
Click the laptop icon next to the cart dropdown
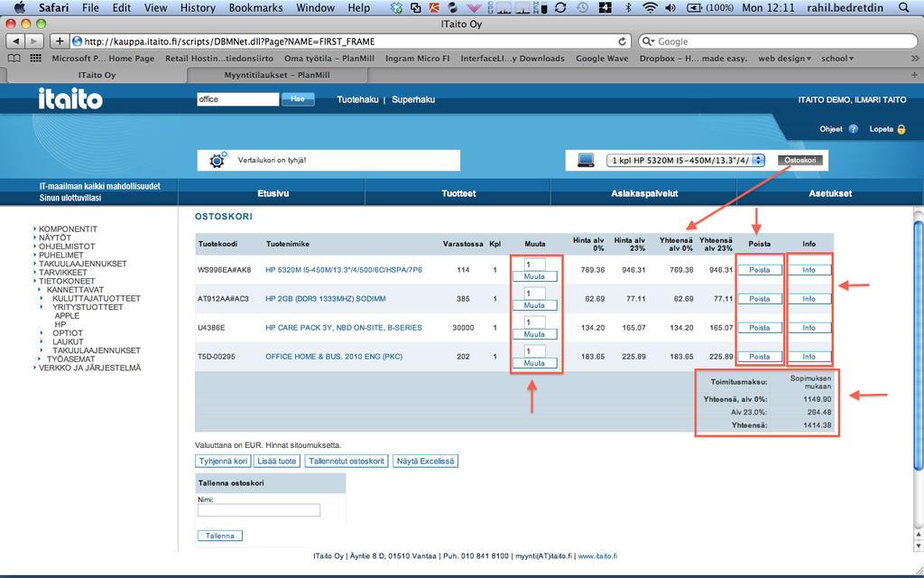(585, 160)
